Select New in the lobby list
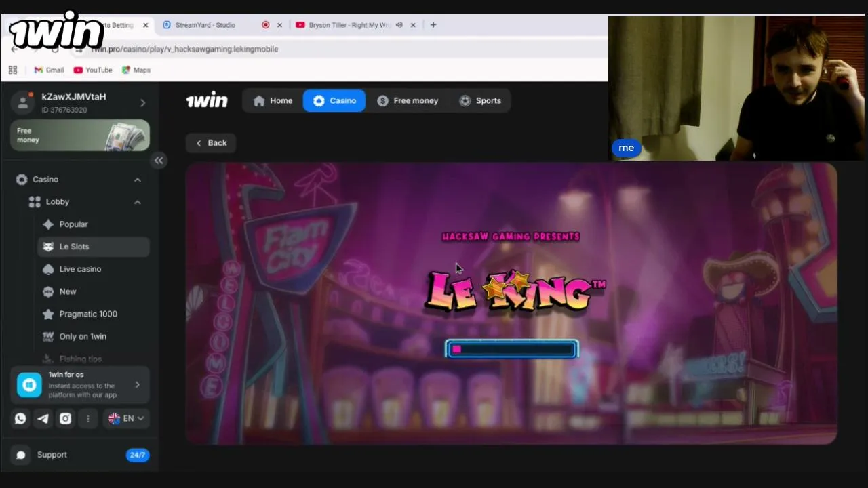Image resolution: width=868 pixels, height=488 pixels. (94, 291)
